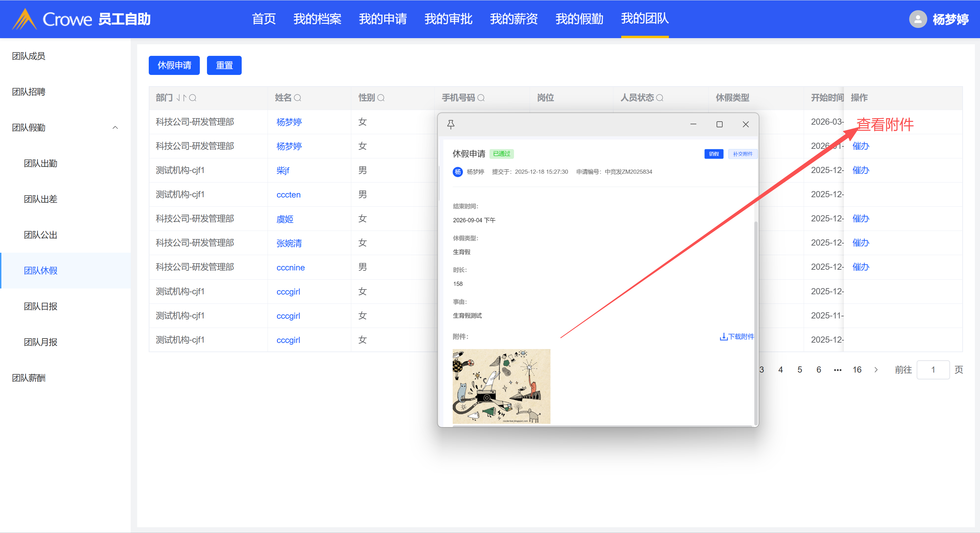Screen dimensions: 980x533
Task: Collapse the 团队假勤 sidebar menu
Action: [x=115, y=127]
